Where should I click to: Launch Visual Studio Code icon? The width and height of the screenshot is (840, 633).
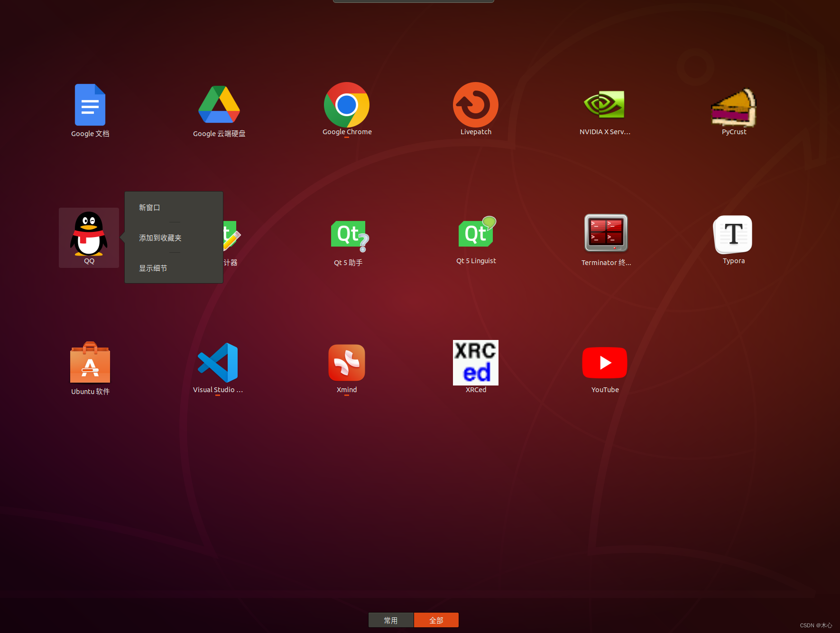[218, 362]
